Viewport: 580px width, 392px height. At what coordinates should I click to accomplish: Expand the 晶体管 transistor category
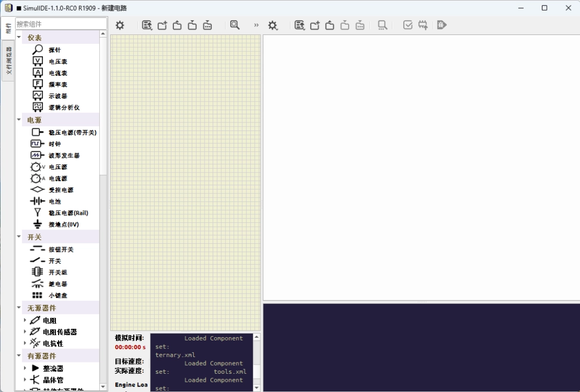[x=25, y=380]
